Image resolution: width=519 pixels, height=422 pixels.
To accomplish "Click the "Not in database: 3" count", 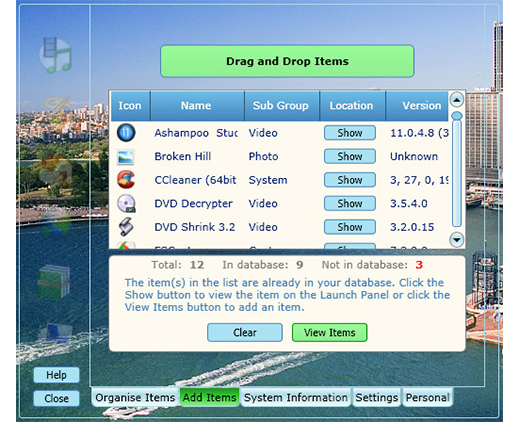I will (x=372, y=265).
